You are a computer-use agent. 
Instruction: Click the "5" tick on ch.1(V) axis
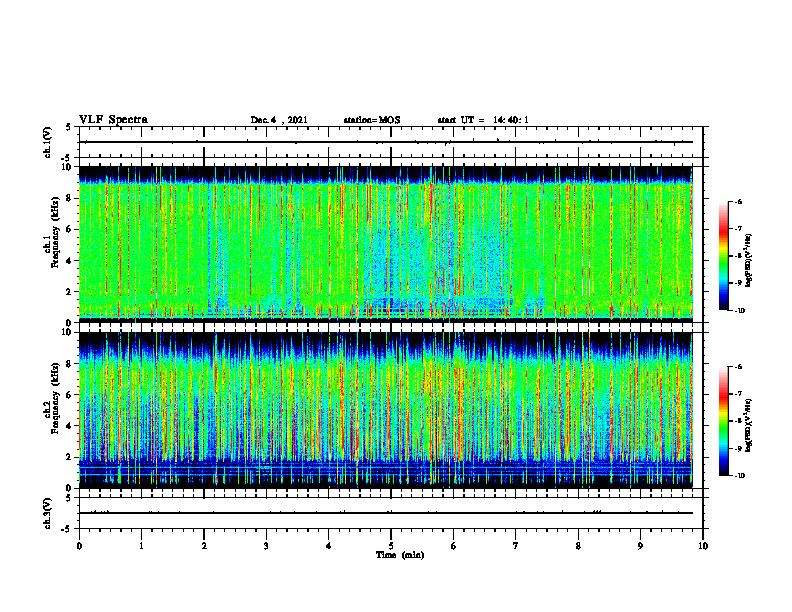coord(69,128)
